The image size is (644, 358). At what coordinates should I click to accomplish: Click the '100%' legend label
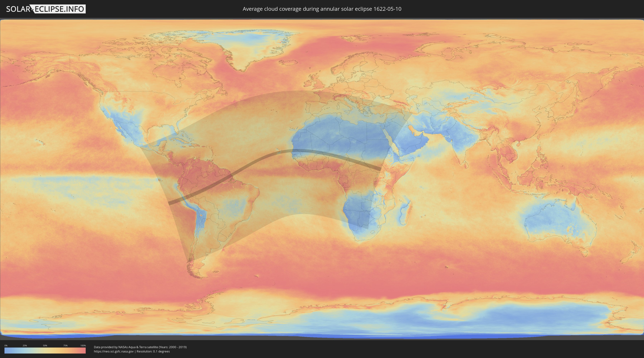[x=83, y=345]
